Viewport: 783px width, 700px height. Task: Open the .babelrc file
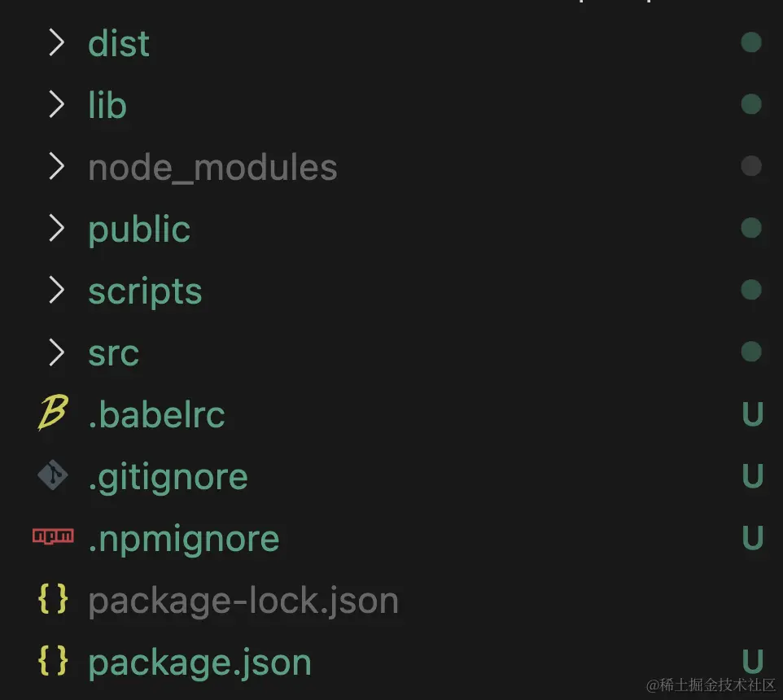[156, 415]
